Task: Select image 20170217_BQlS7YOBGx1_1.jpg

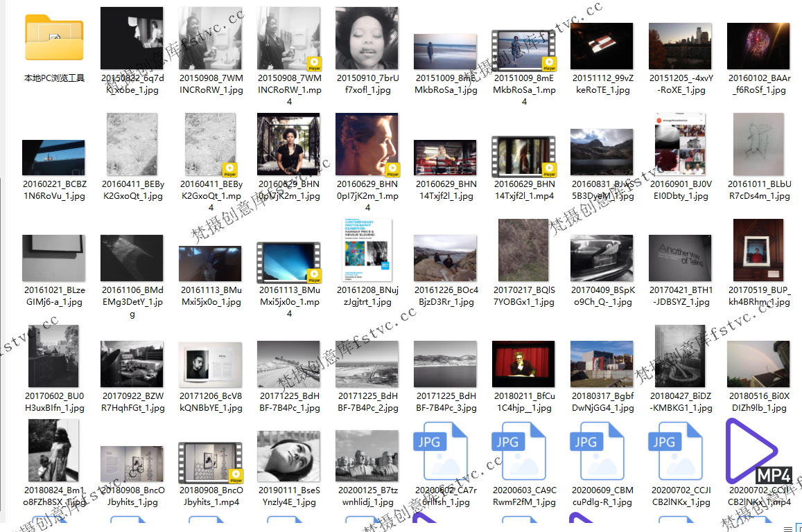Action: pos(523,250)
